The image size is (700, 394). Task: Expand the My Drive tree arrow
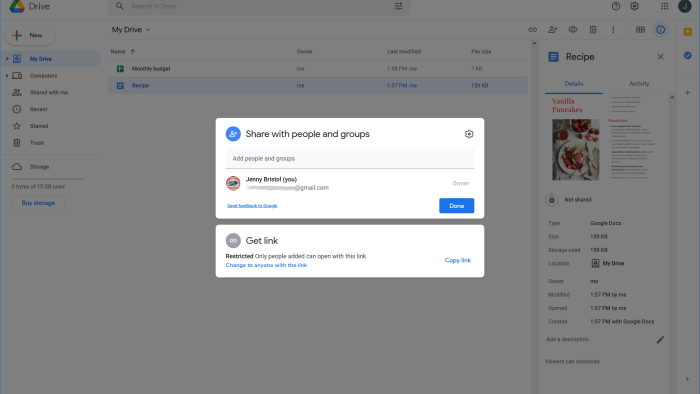point(7,59)
